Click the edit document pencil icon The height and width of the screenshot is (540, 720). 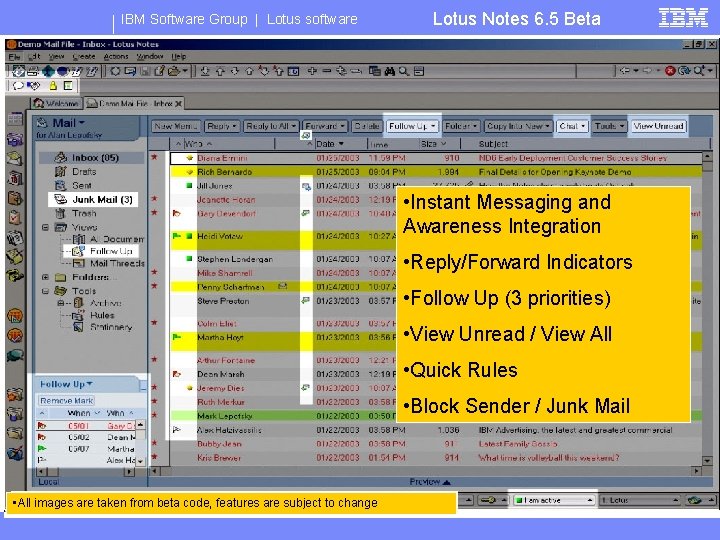(x=159, y=71)
